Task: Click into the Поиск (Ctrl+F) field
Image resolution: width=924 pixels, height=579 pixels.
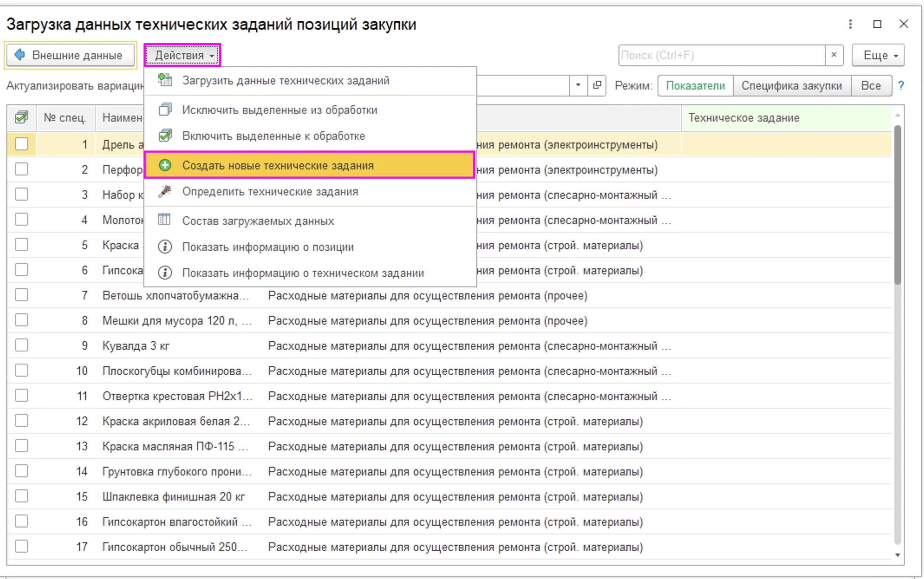Action: click(722, 55)
